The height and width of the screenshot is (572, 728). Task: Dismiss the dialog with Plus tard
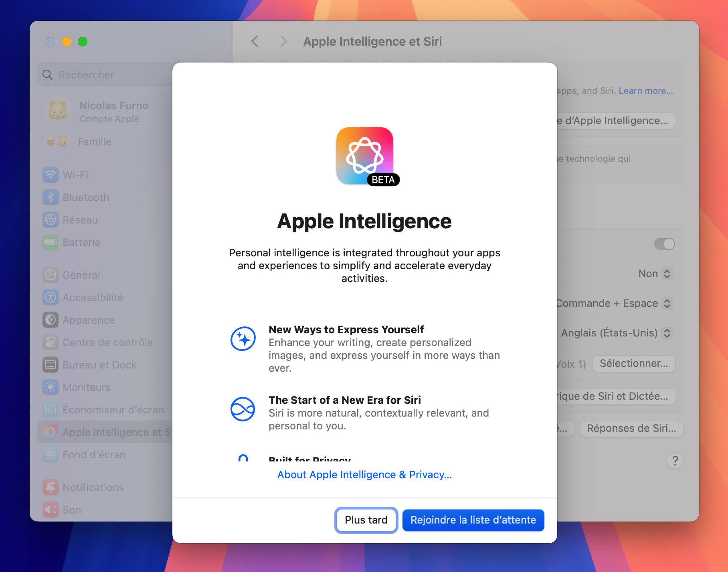click(366, 520)
